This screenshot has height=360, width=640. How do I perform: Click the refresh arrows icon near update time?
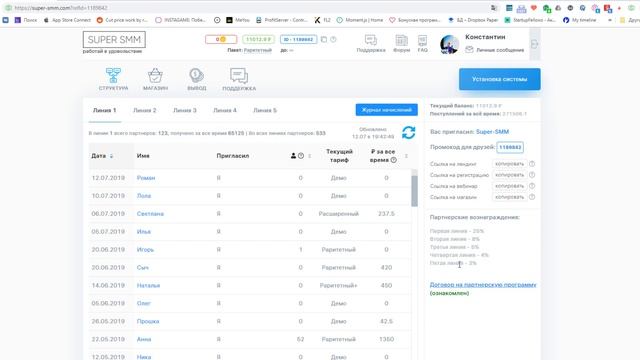[x=409, y=133]
